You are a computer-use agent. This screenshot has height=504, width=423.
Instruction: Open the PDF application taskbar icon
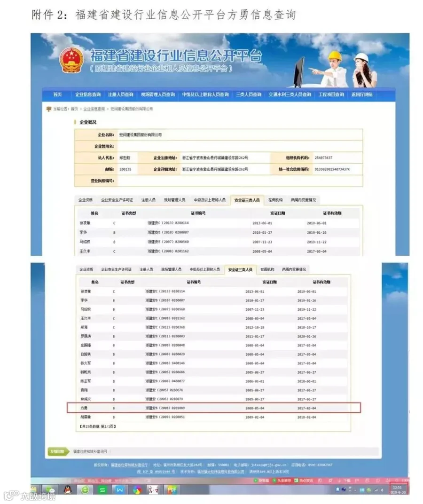coord(172,490)
